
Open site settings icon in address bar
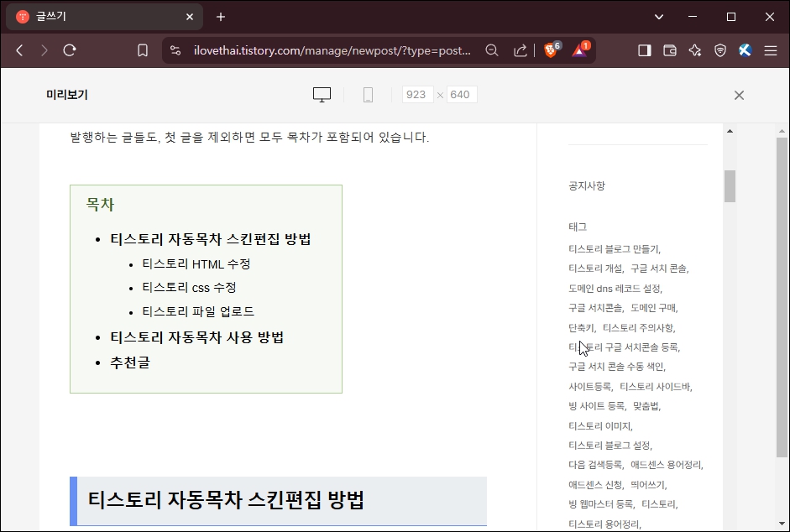(175, 50)
